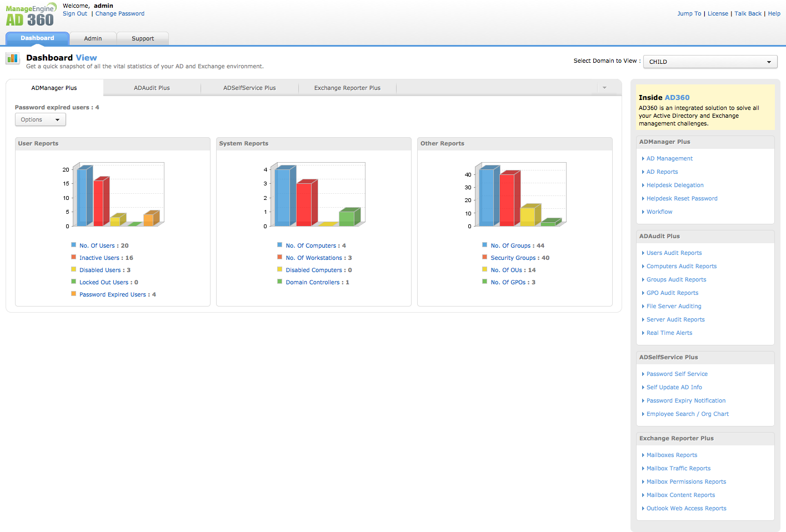The image size is (786, 532).
Task: Open the Locked Out Users report link
Action: coord(104,282)
